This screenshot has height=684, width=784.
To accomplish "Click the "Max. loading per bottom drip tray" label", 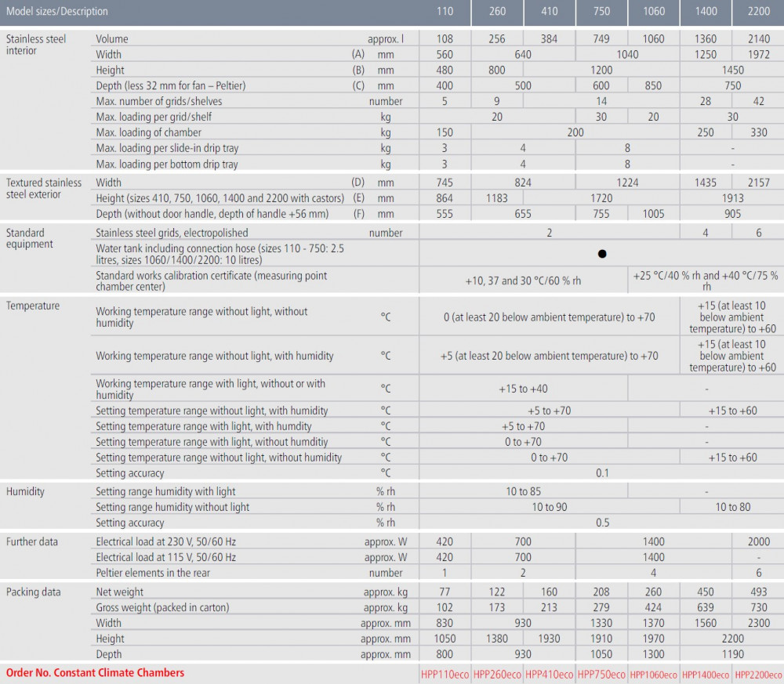I will click(x=166, y=164).
